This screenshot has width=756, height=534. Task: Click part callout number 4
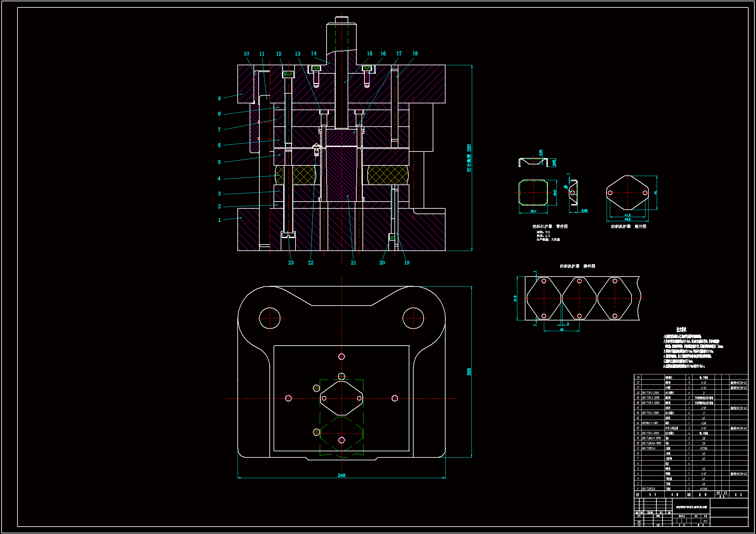(219, 179)
